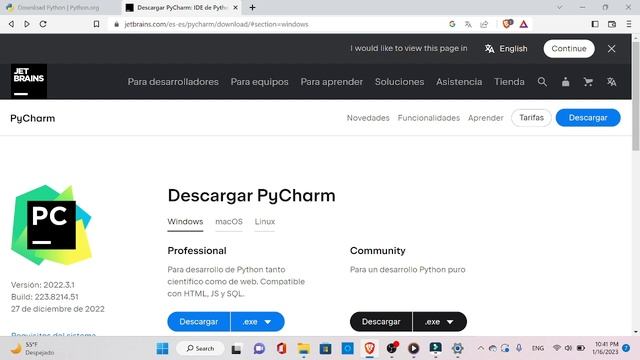
Task: Open Aprender link
Action: coord(485,118)
